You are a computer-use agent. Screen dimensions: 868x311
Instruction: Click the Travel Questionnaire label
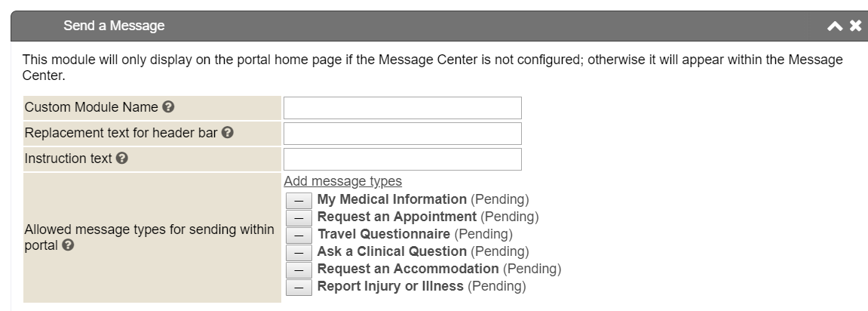pyautogui.click(x=383, y=234)
